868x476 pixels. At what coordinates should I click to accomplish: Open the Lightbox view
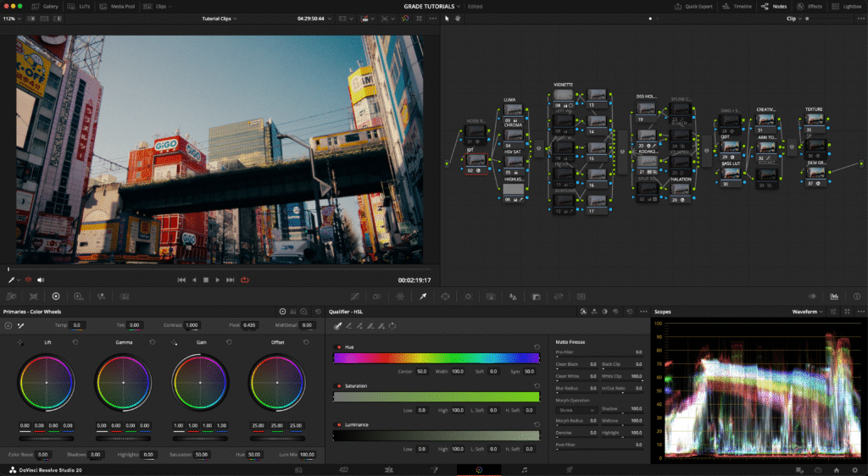(847, 6)
